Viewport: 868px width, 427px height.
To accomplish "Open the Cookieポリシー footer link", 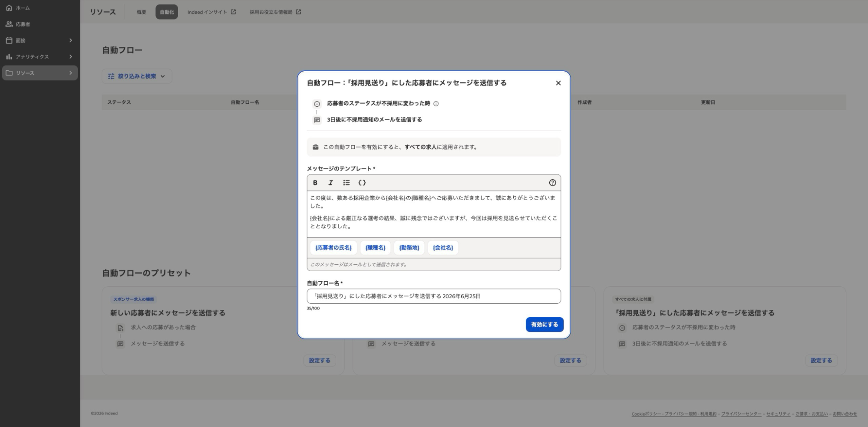I will [646, 414].
